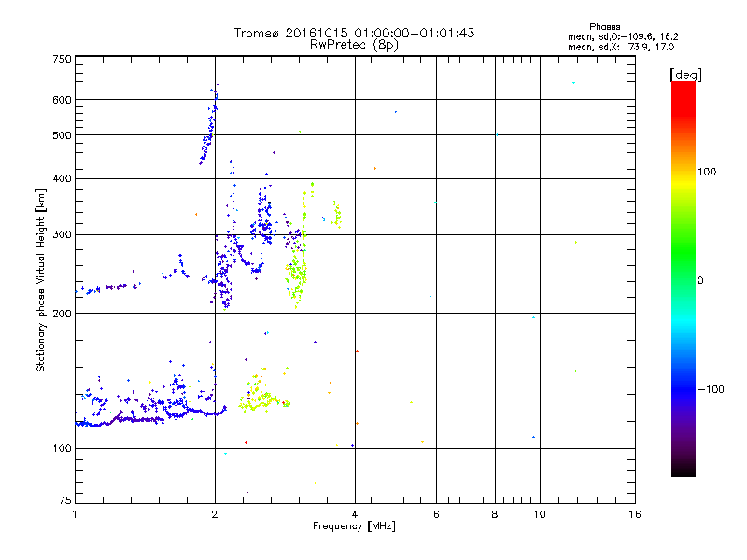This screenshot has width=747, height=560.
Task: Click the plot title 'Tromsø 20161015 01:00:00-01:01:43'
Action: 354,33
